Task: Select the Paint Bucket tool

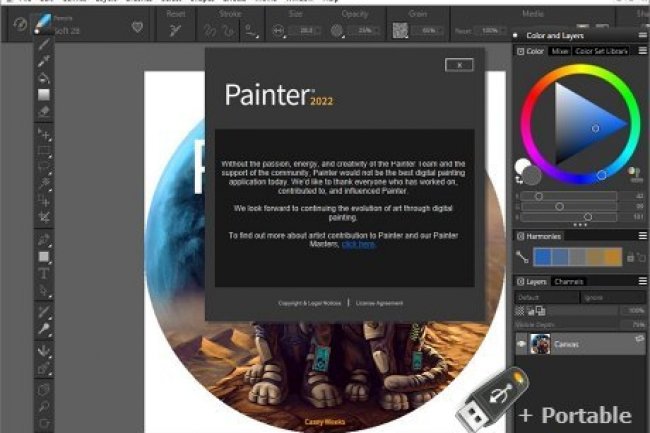Action: pos(44,78)
